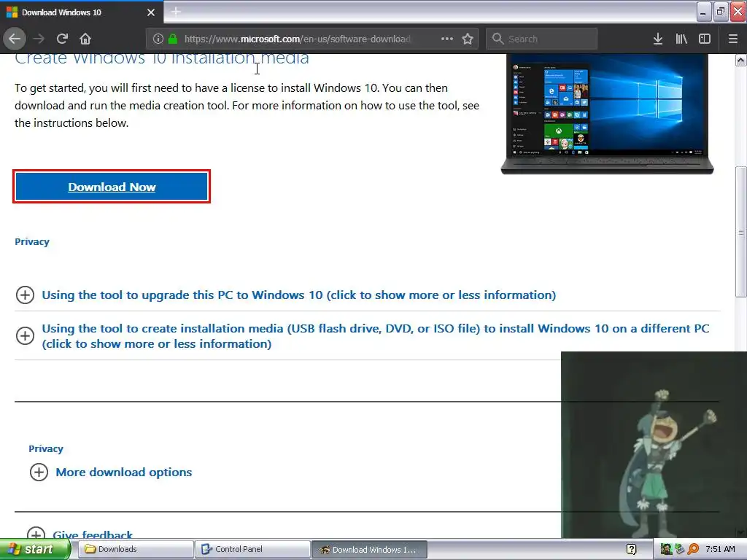747x560 pixels.
Task: Expand 'Using the tool to upgrade this PC' section
Action: point(25,295)
